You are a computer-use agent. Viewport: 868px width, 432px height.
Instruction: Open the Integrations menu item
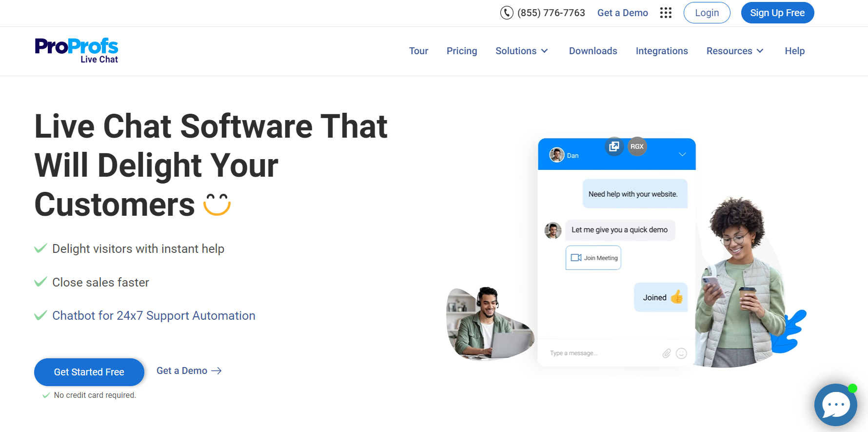click(661, 51)
